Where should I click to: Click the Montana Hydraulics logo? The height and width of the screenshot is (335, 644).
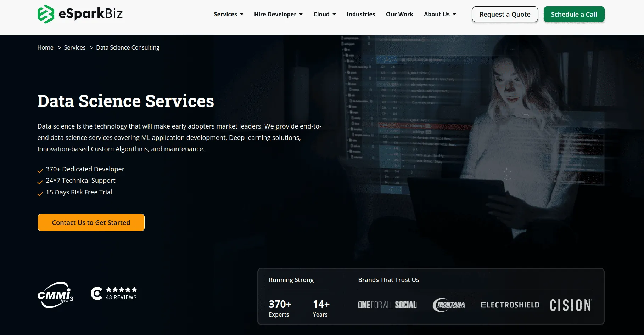coord(449,305)
